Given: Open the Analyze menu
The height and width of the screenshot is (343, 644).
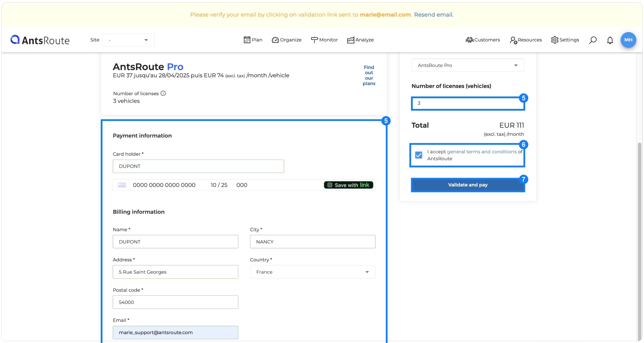Looking at the screenshot, I should (x=360, y=40).
